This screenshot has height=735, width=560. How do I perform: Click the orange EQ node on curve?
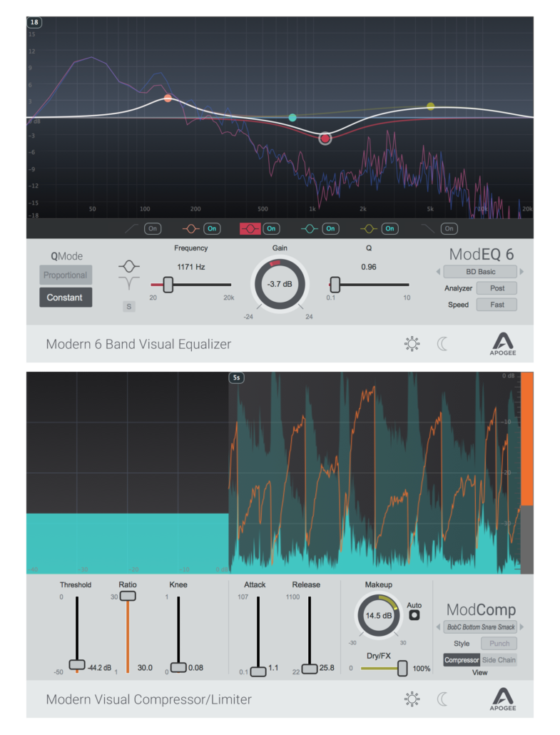(168, 98)
